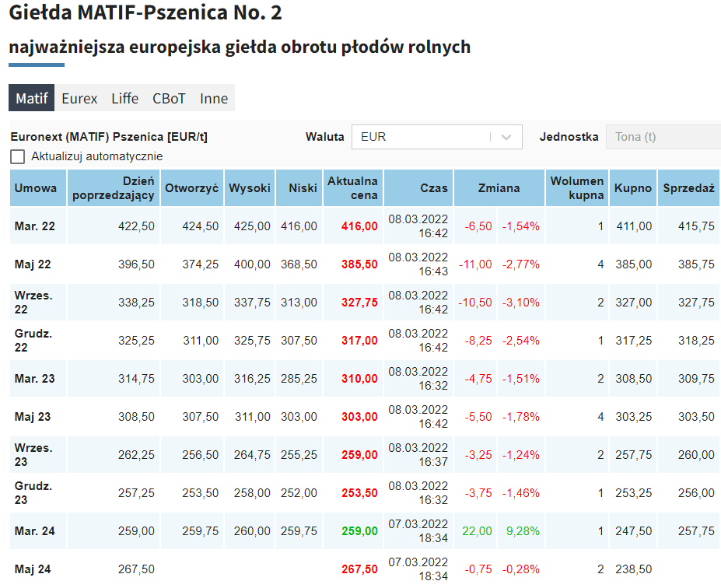Viewport: 721px width, 588px height.
Task: Select the Mar. 22 contract row label
Action: [35, 226]
